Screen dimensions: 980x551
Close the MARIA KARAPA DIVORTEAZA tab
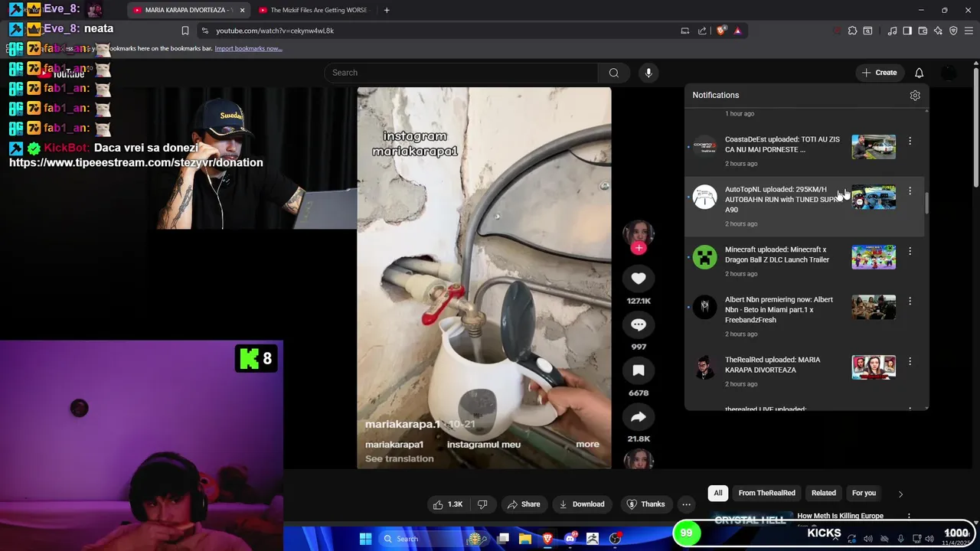[x=242, y=10]
